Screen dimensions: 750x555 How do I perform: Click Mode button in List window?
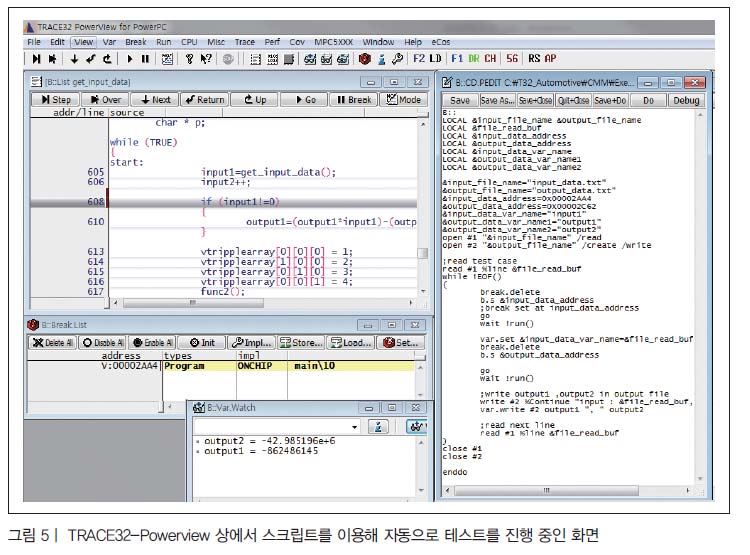tap(404, 100)
